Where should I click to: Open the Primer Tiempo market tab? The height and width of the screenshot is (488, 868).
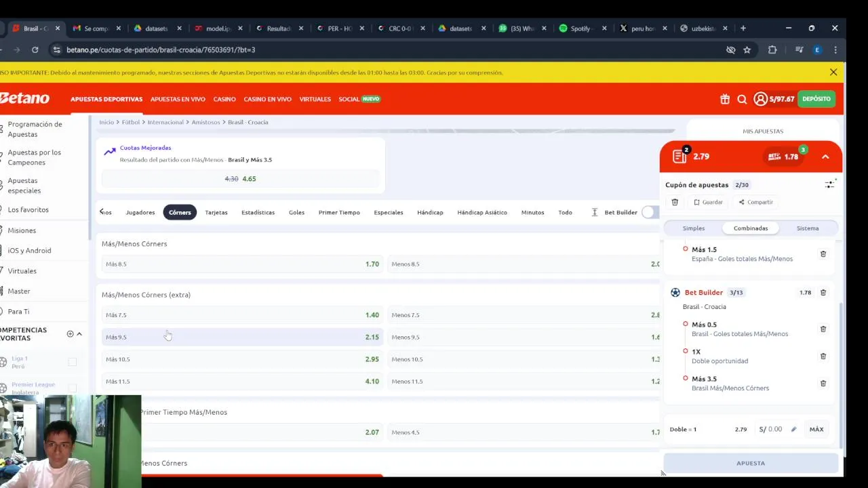pyautogui.click(x=339, y=212)
